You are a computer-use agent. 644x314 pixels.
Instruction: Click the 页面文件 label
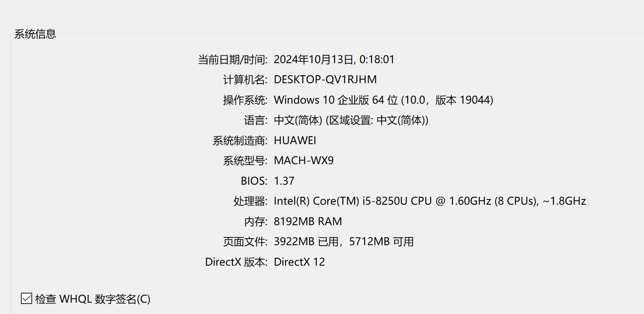pyautogui.click(x=245, y=242)
